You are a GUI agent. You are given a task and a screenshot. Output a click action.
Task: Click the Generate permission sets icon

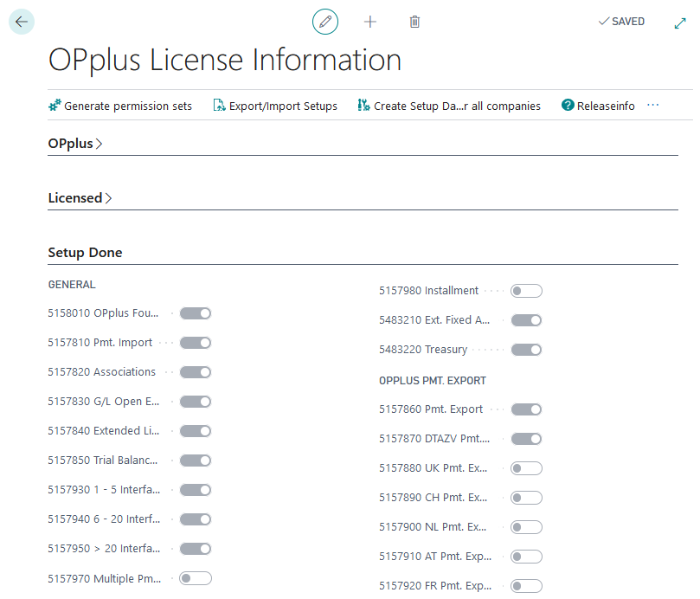pos(55,106)
